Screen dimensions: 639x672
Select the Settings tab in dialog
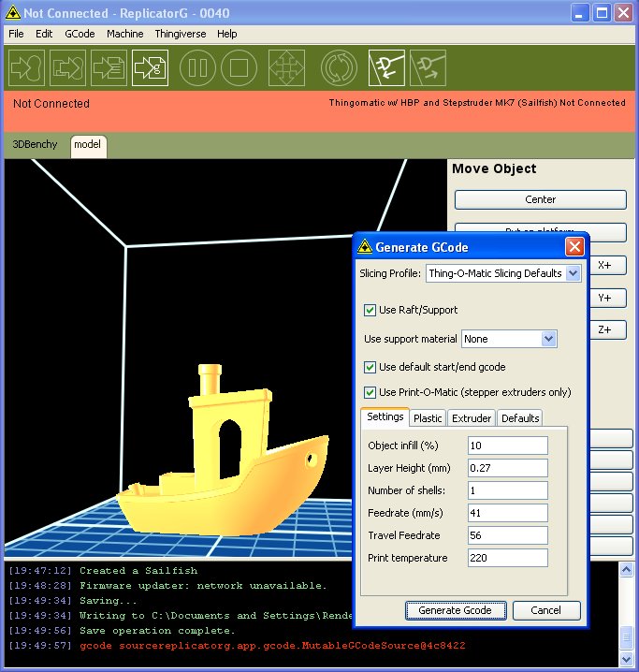pyautogui.click(x=385, y=417)
